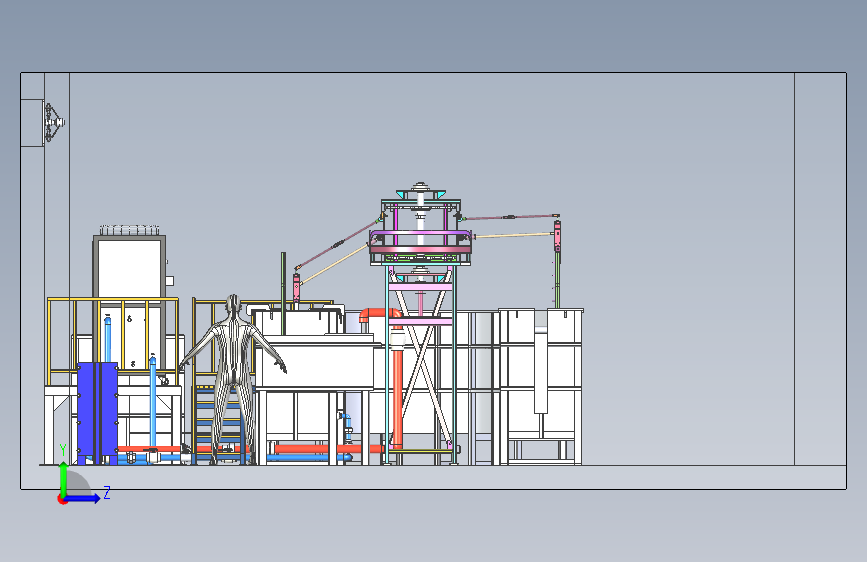Click the blue Z axis arrow of the triad
Viewport: 867px width, 562px height.
tap(83, 498)
